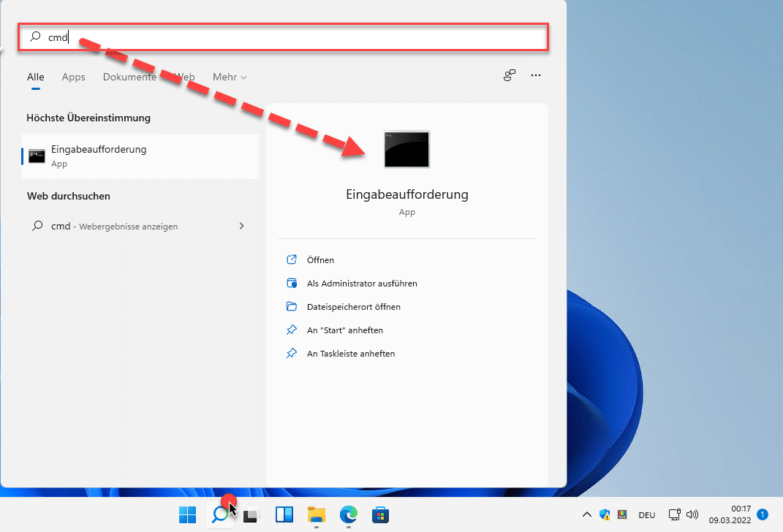Launch Microsoft Edge from the taskbar
Screen dimensions: 783x532
click(348, 514)
